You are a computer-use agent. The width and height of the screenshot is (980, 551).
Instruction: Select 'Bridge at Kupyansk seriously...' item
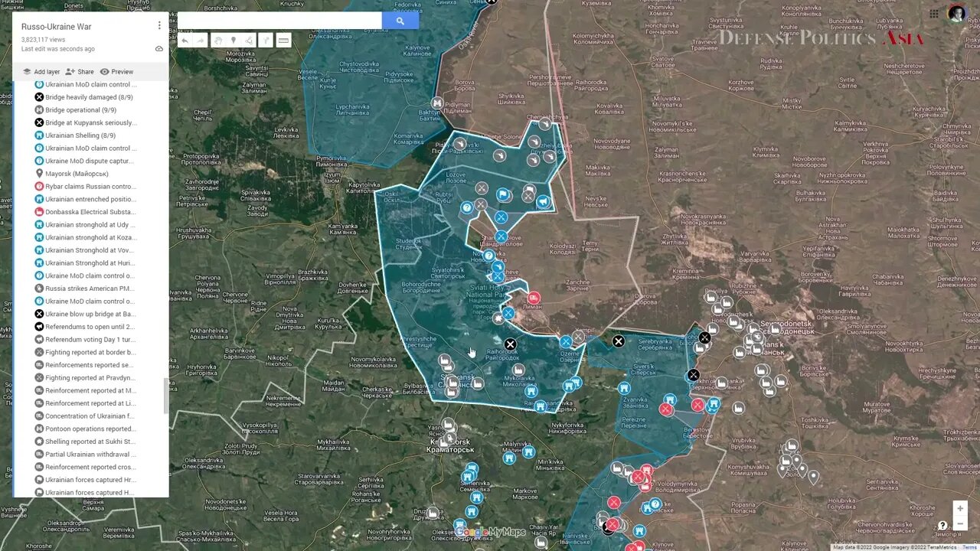coord(90,122)
